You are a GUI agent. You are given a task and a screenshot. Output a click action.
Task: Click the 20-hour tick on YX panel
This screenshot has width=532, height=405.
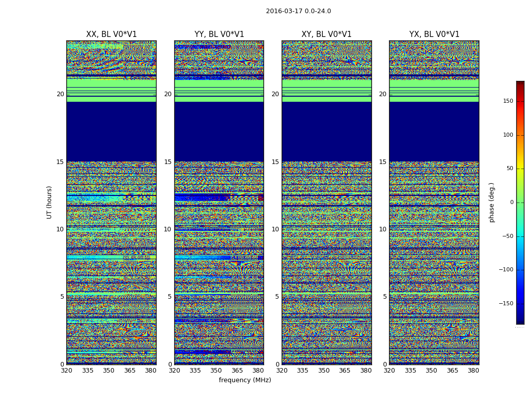383,94
